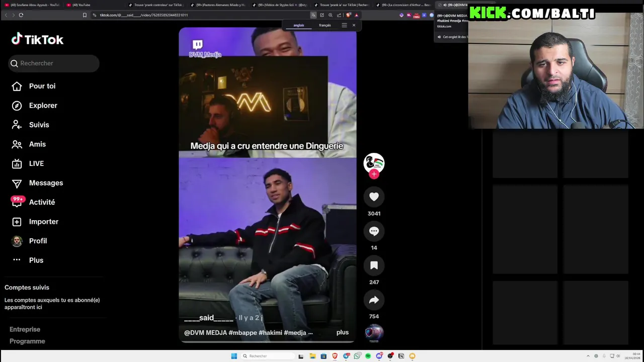The image size is (644, 362).
Task: Switch to 'prank controleur' TikTok tab
Action: click(156, 5)
